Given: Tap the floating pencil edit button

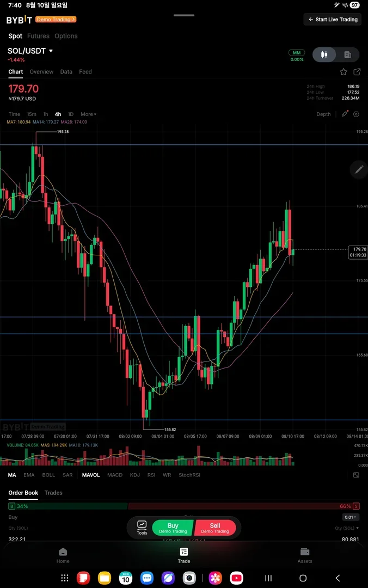Looking at the screenshot, I should tap(359, 170).
